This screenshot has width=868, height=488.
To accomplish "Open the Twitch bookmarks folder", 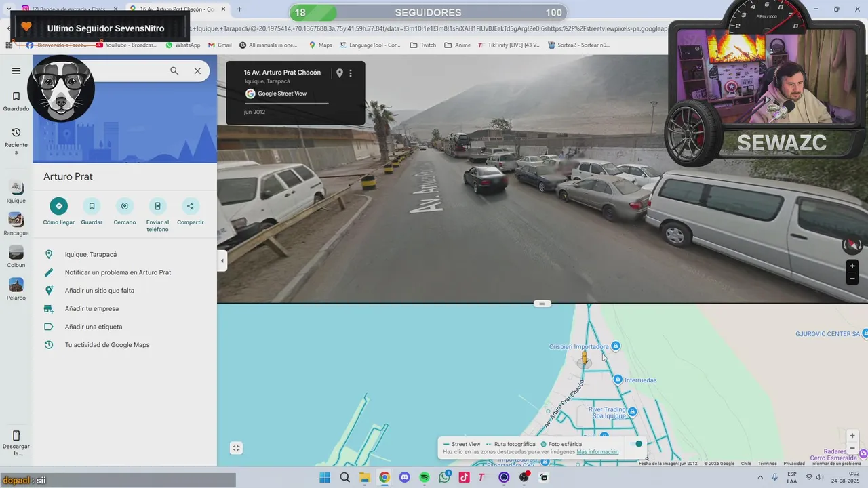I will coord(423,45).
